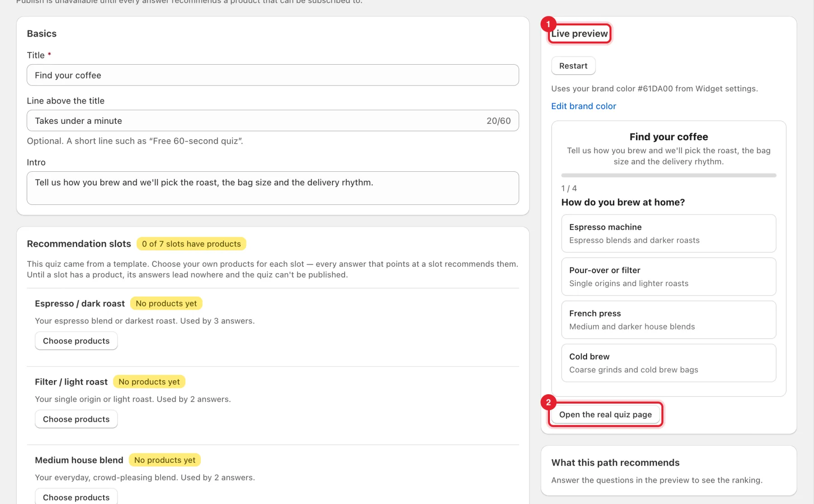This screenshot has width=814, height=504.
Task: Select the Espresso machine answer
Action: [x=668, y=233]
